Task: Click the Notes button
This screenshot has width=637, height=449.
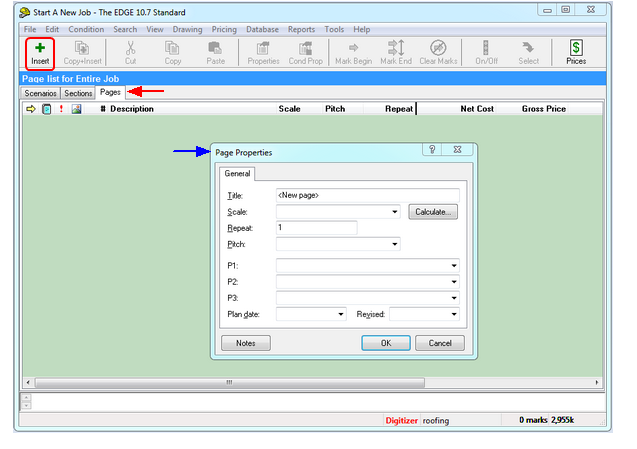Action: click(246, 343)
